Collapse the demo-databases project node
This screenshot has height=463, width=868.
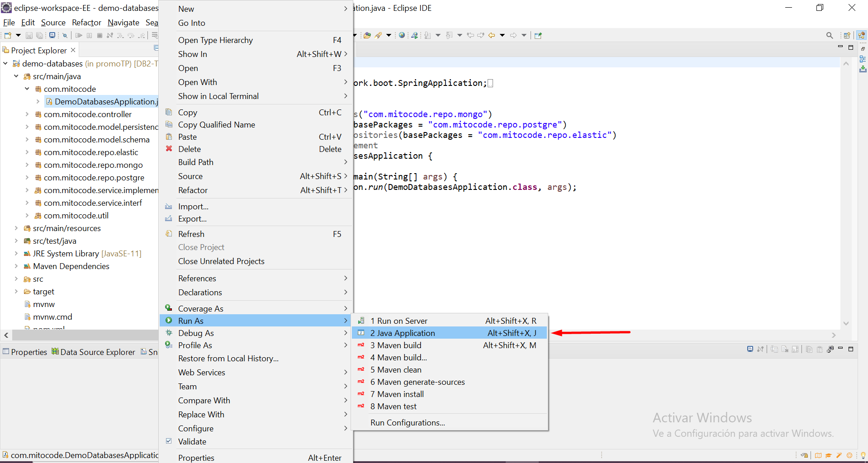(5, 63)
